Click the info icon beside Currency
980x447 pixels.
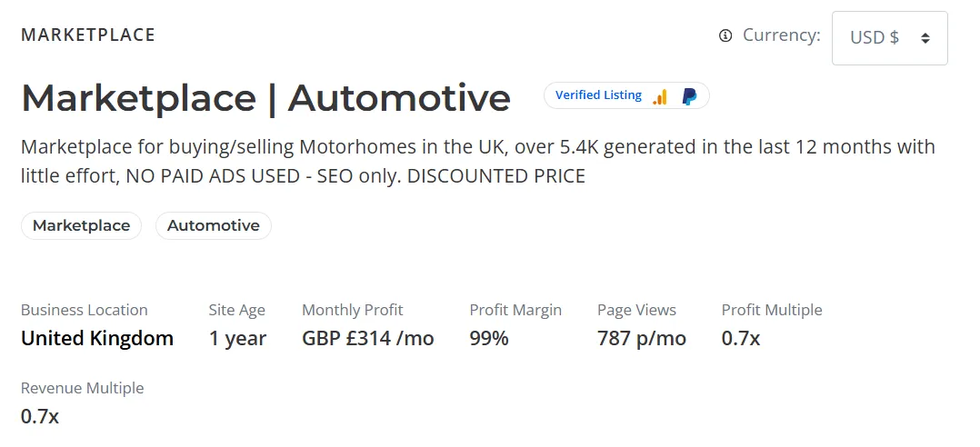725,36
